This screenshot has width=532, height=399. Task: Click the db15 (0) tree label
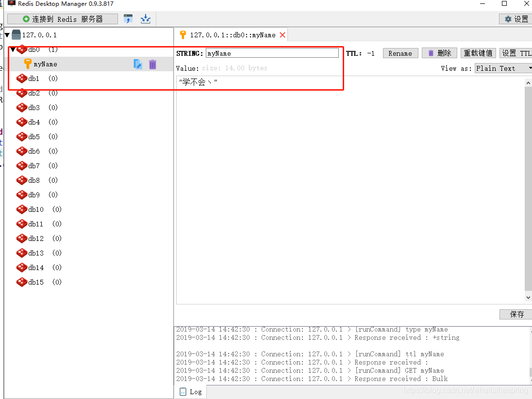click(45, 282)
